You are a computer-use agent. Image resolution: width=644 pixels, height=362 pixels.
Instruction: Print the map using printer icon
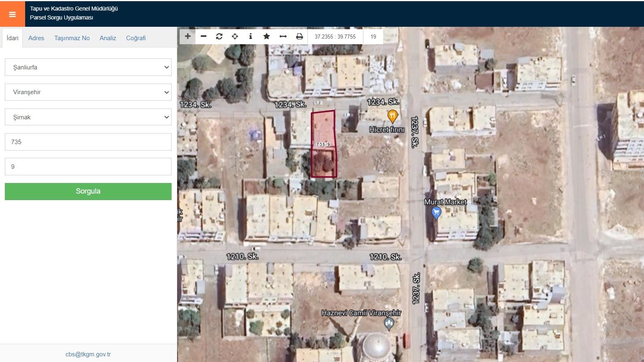tap(299, 37)
